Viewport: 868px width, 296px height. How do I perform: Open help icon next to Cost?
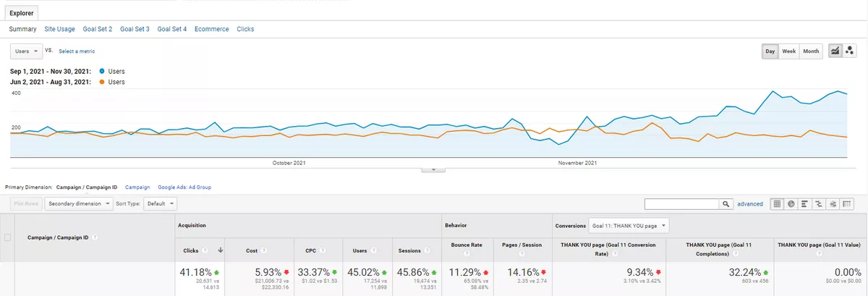pos(265,250)
